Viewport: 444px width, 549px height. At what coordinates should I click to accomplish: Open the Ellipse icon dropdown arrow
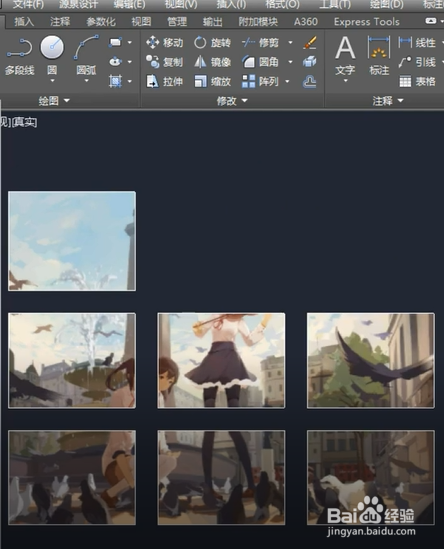pos(130,62)
